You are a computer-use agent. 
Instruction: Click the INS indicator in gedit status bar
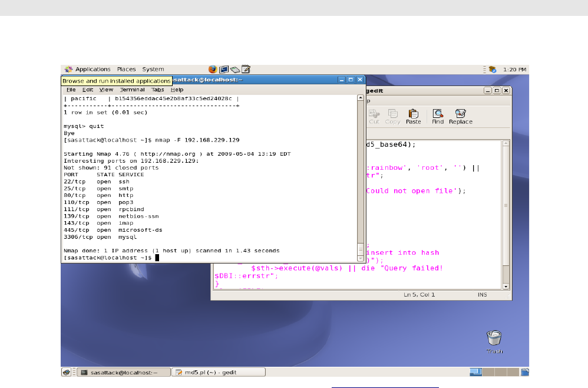tap(483, 295)
